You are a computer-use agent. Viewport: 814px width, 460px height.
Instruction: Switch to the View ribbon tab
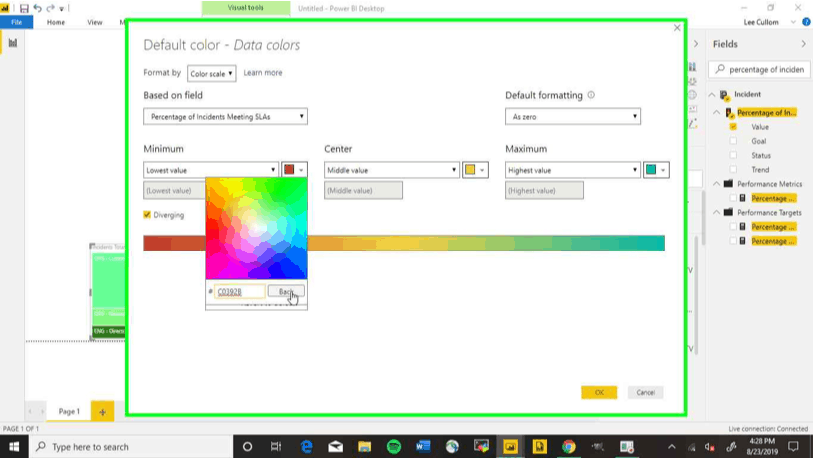coord(94,22)
